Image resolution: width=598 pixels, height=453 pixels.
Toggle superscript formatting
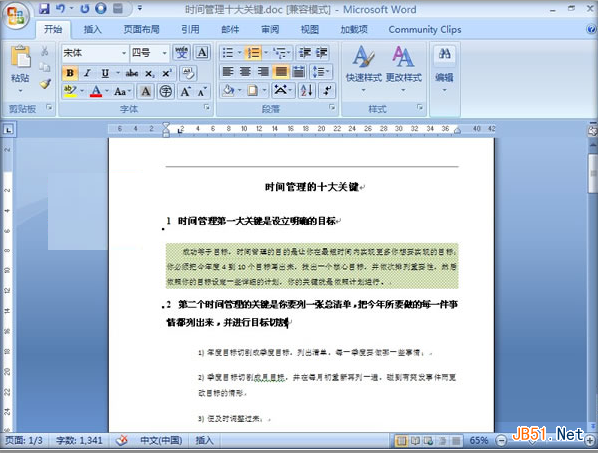(167, 72)
